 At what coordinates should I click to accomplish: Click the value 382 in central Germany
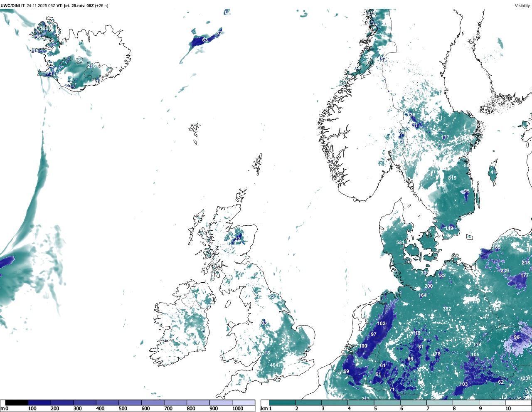(x=447, y=309)
